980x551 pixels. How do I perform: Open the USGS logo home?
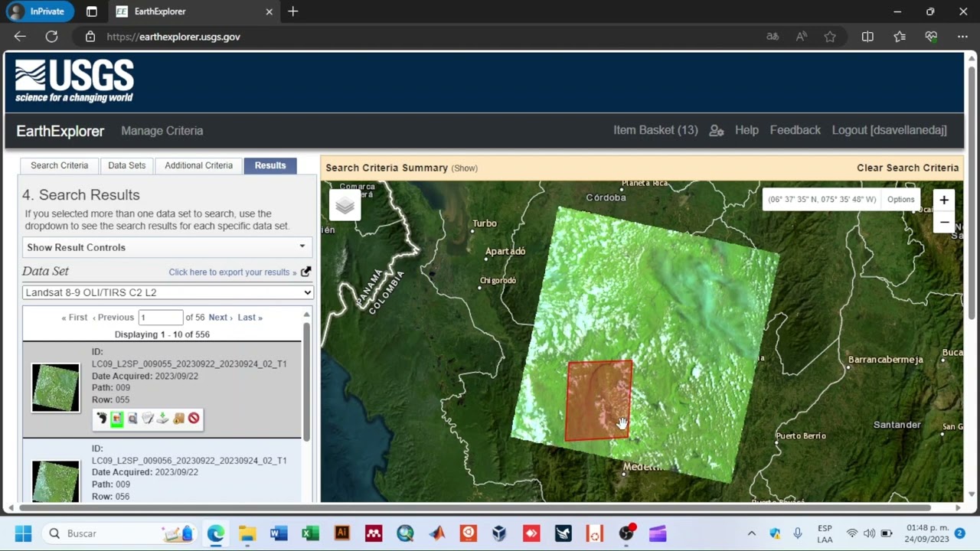74,81
